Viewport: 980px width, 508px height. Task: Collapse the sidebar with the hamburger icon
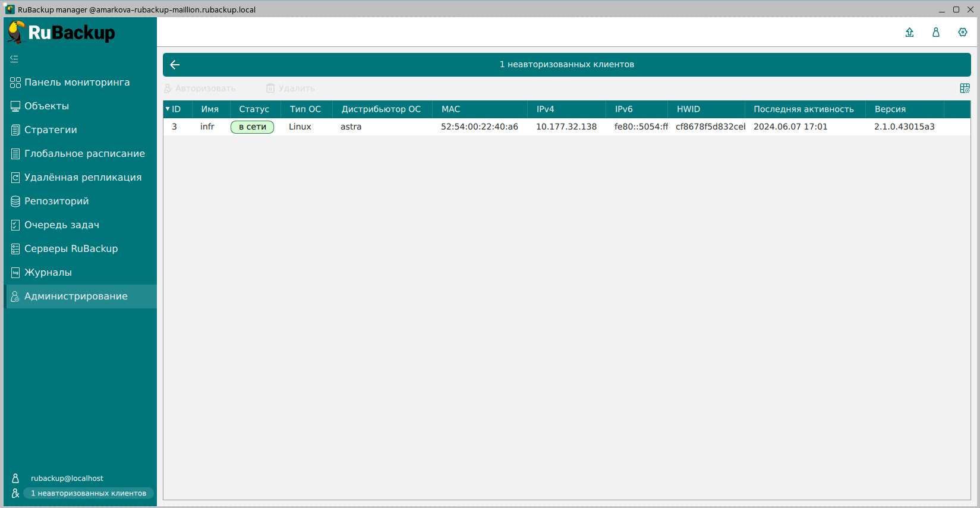[x=14, y=59]
